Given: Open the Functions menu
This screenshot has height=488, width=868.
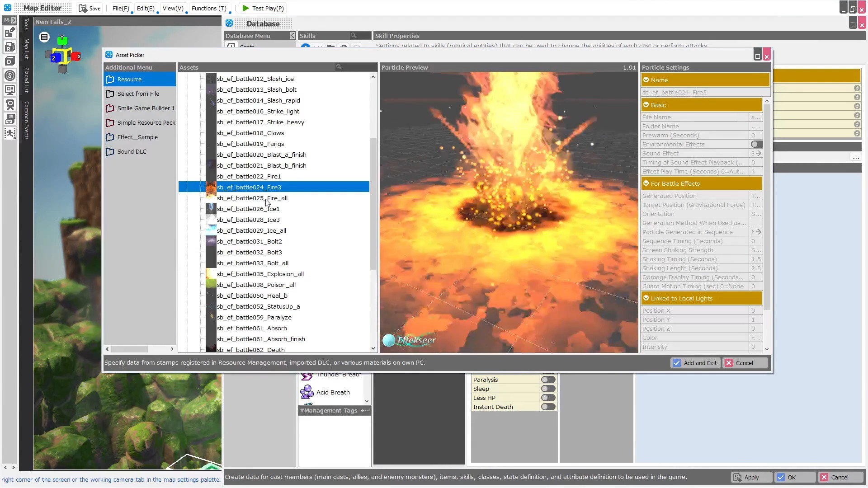Looking at the screenshot, I should point(209,8).
